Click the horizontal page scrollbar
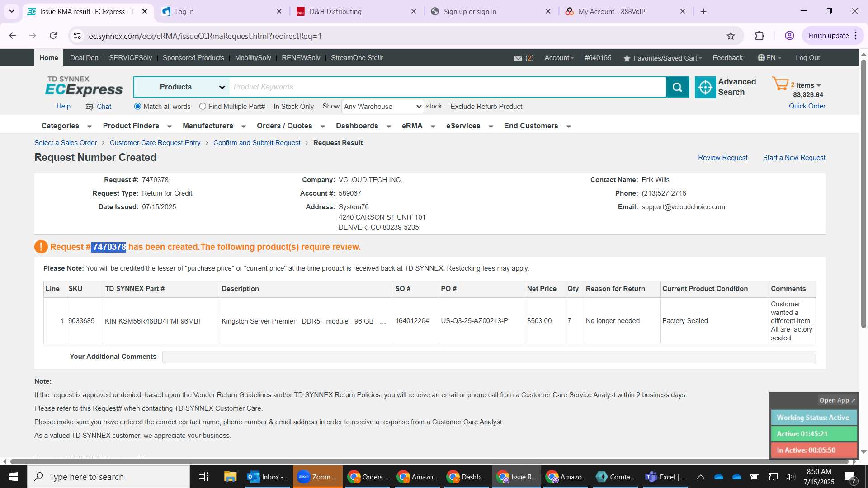Image resolution: width=868 pixels, height=488 pixels. (x=429, y=461)
